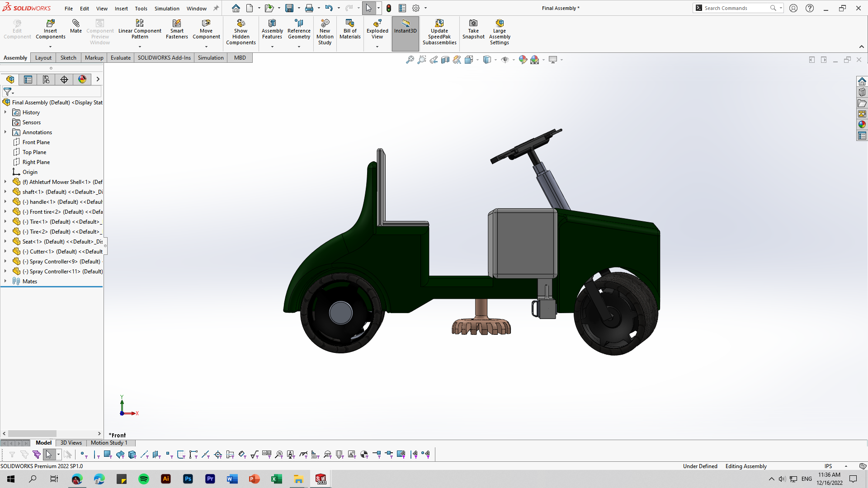The width and height of the screenshot is (868, 488).
Task: Expand the shaft<1> component
Action: [5, 192]
